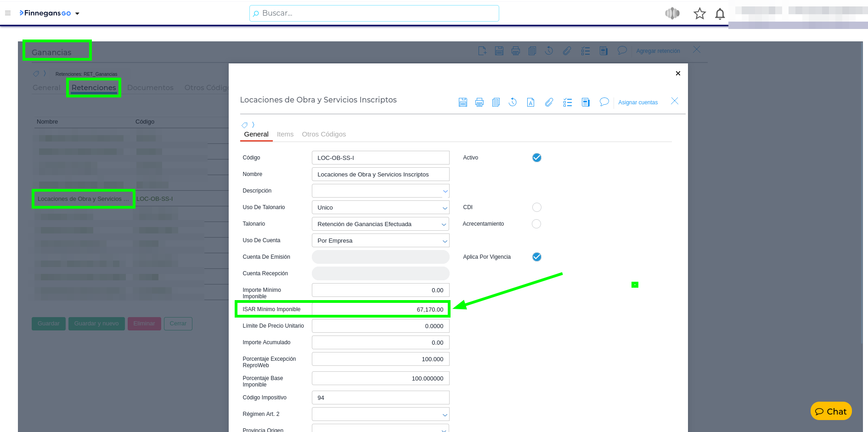The image size is (868, 432).
Task: Click the history clock icon in the dialog toolbar
Action: (x=513, y=102)
